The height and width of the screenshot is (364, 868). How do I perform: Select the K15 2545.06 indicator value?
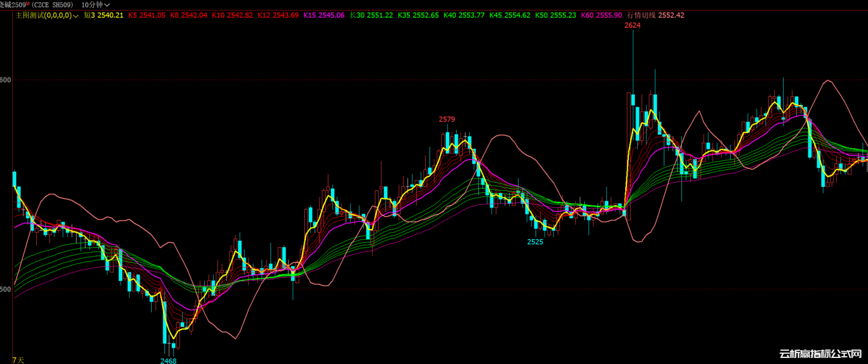click(324, 15)
